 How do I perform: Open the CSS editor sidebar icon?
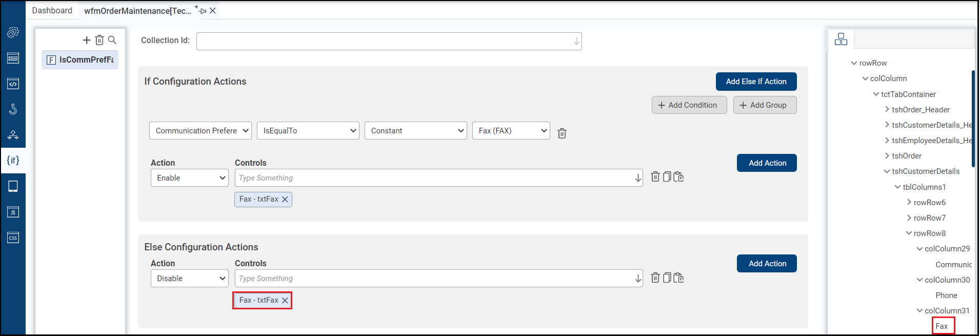pyautogui.click(x=13, y=238)
